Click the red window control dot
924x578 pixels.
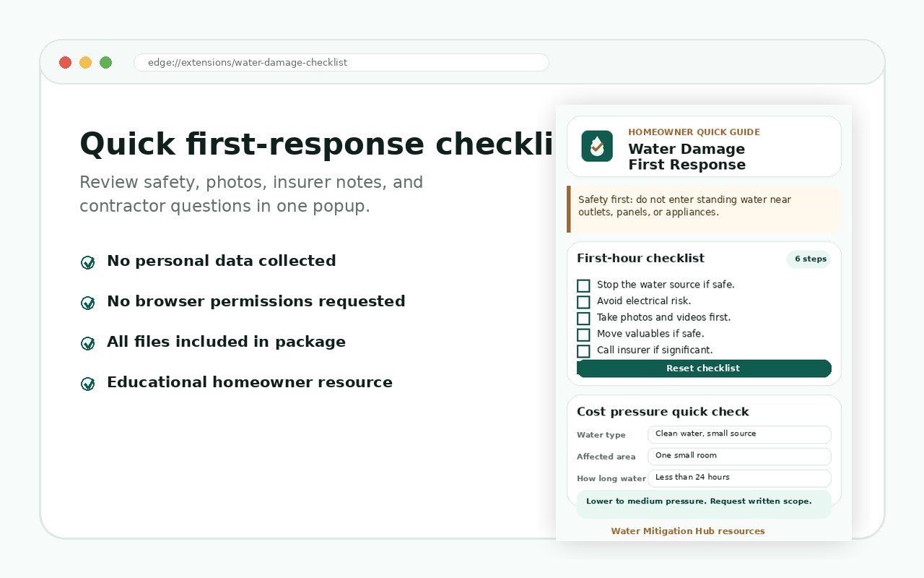pyautogui.click(x=65, y=62)
